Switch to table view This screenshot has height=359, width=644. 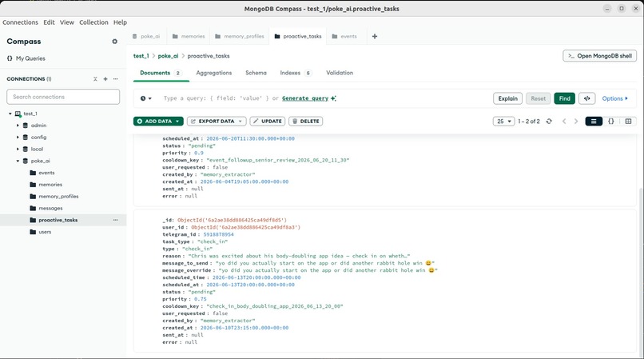point(628,122)
